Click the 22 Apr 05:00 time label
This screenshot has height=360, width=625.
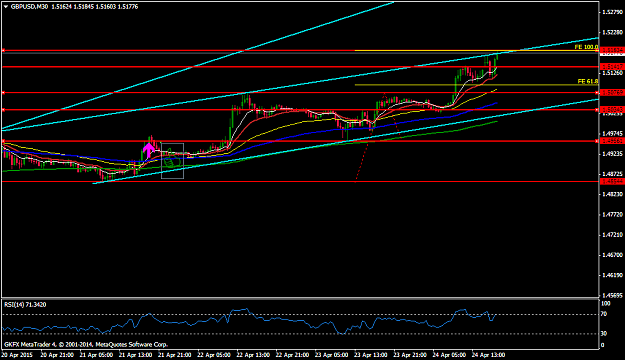(214, 355)
